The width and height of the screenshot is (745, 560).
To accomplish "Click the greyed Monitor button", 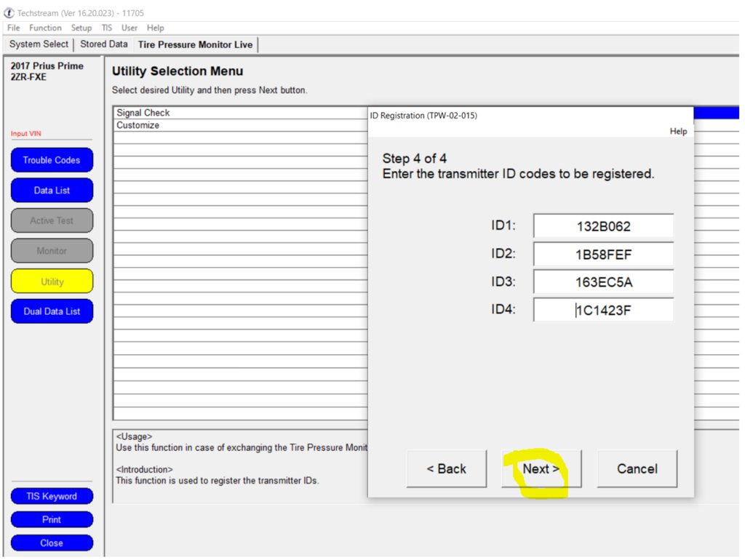I will (x=52, y=251).
